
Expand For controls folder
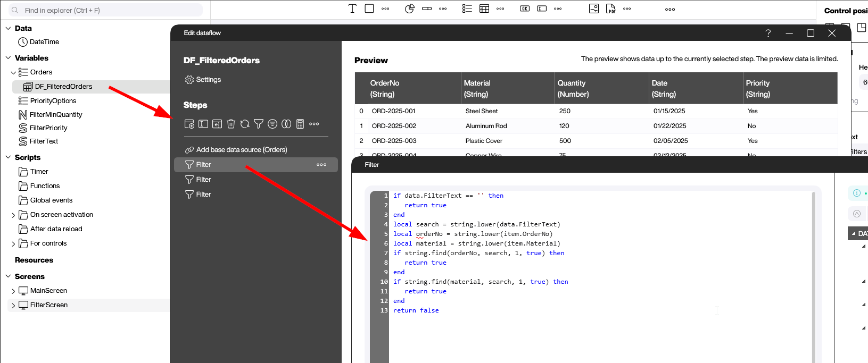click(x=13, y=243)
